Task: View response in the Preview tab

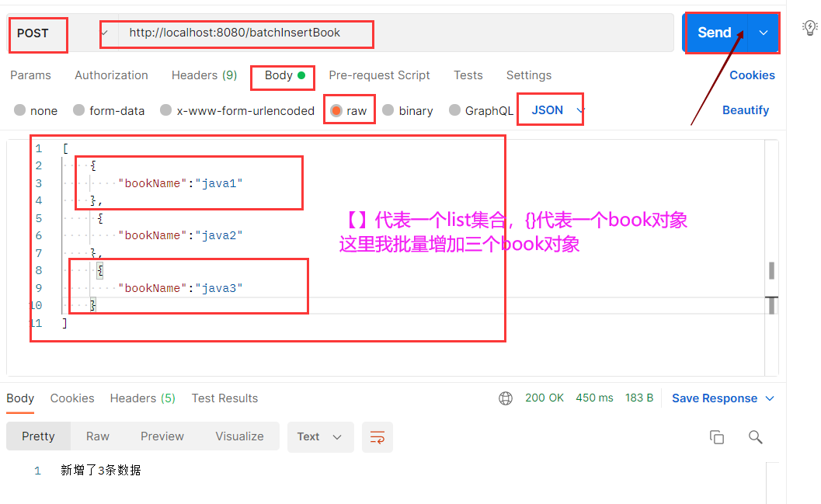Action: point(162,436)
